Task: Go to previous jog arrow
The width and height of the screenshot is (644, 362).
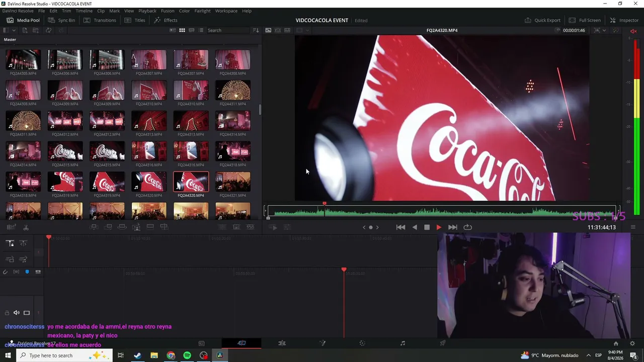Action: tap(364, 227)
